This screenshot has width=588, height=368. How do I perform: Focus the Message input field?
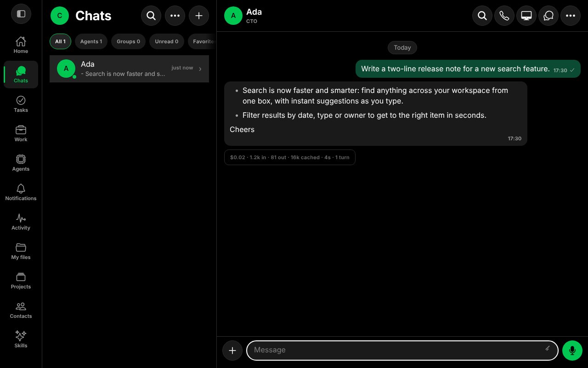[x=402, y=350]
